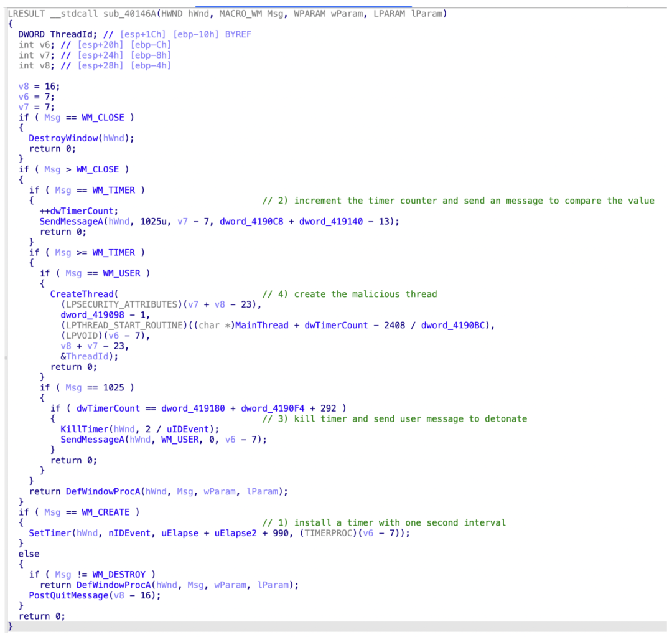Viewport: 672px width, 637px height.
Task: Click the KillTimer function call
Action: tap(85, 429)
